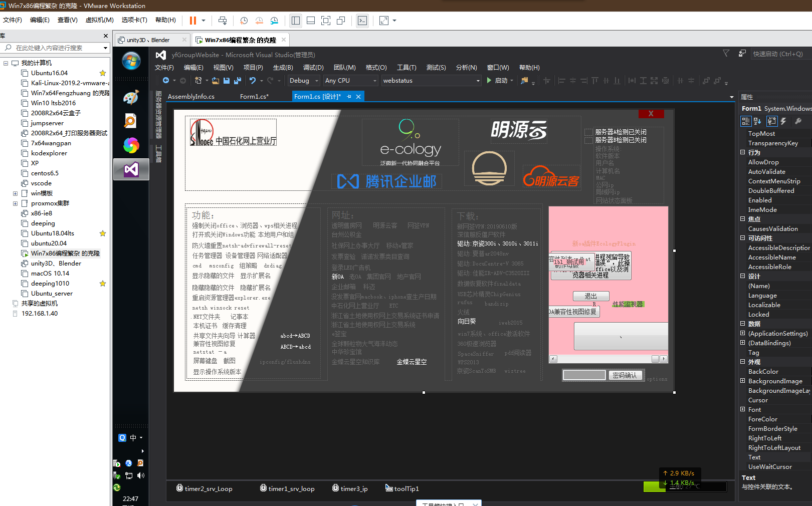This screenshot has height=506, width=812.
Task: Check the first 服务器A检测已关闭 checkbox
Action: 589,132
